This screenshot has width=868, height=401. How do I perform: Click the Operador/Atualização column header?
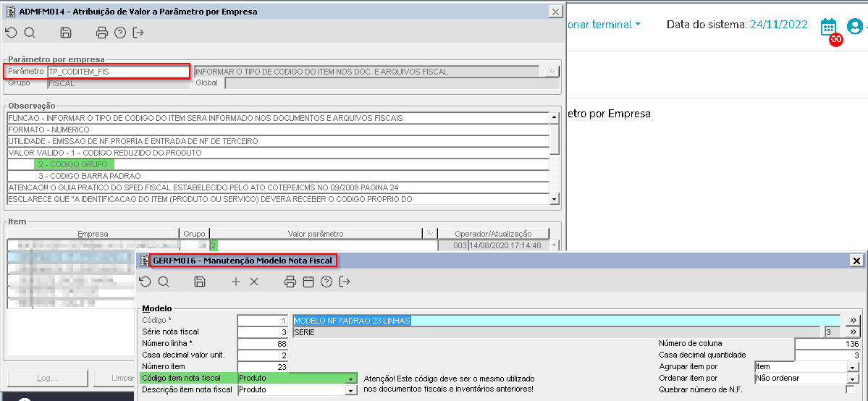[x=493, y=234]
